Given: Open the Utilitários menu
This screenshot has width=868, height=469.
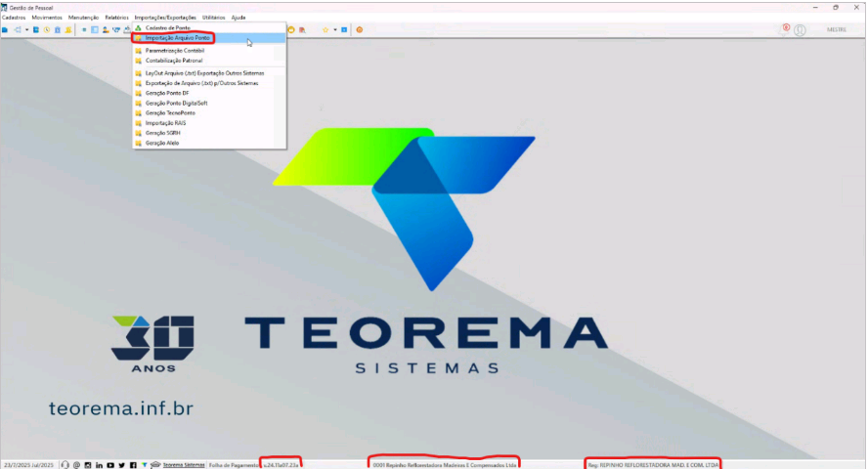Looking at the screenshot, I should [214, 18].
